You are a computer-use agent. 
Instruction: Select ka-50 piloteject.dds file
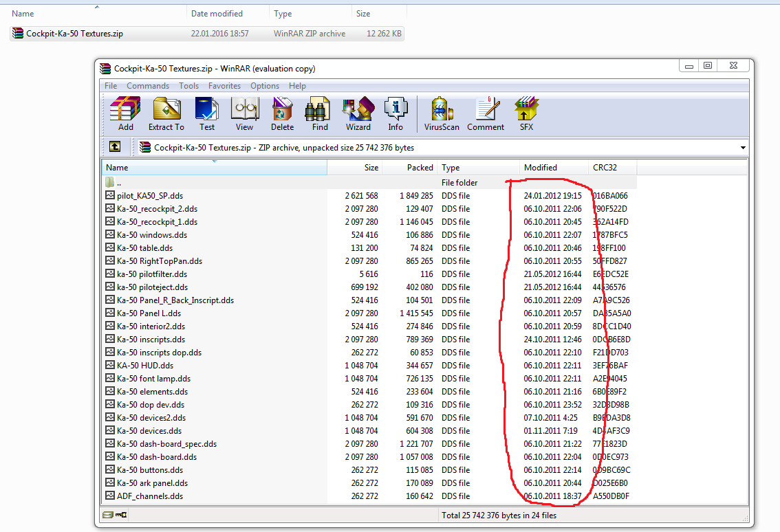tap(152, 287)
